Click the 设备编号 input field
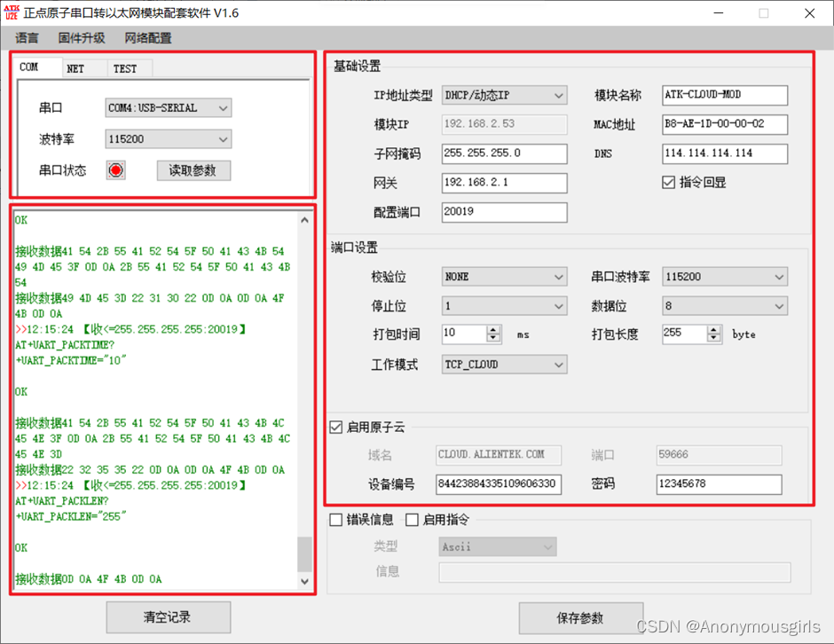This screenshot has height=644, width=834. [x=499, y=484]
